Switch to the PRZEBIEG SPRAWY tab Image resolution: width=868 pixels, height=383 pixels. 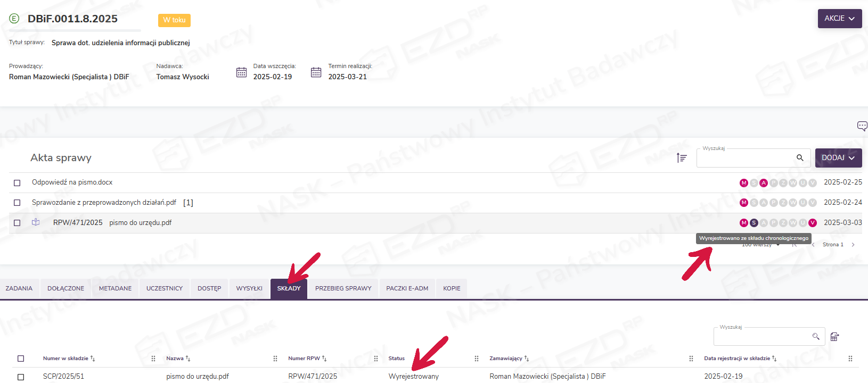click(343, 288)
